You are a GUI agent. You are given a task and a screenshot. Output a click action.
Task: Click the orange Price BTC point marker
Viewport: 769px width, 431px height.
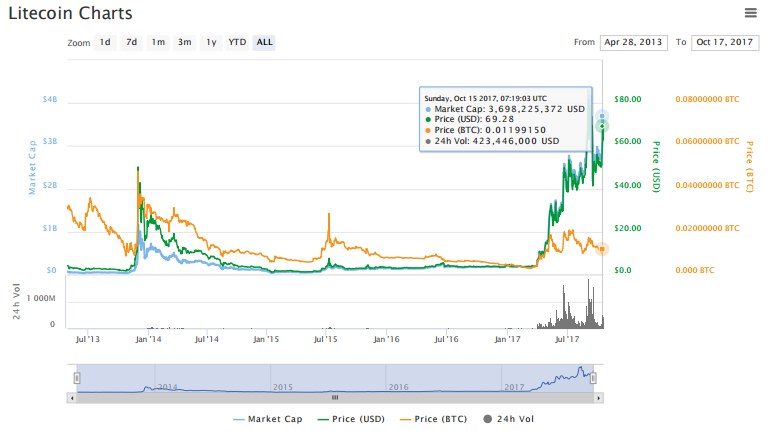coord(602,249)
